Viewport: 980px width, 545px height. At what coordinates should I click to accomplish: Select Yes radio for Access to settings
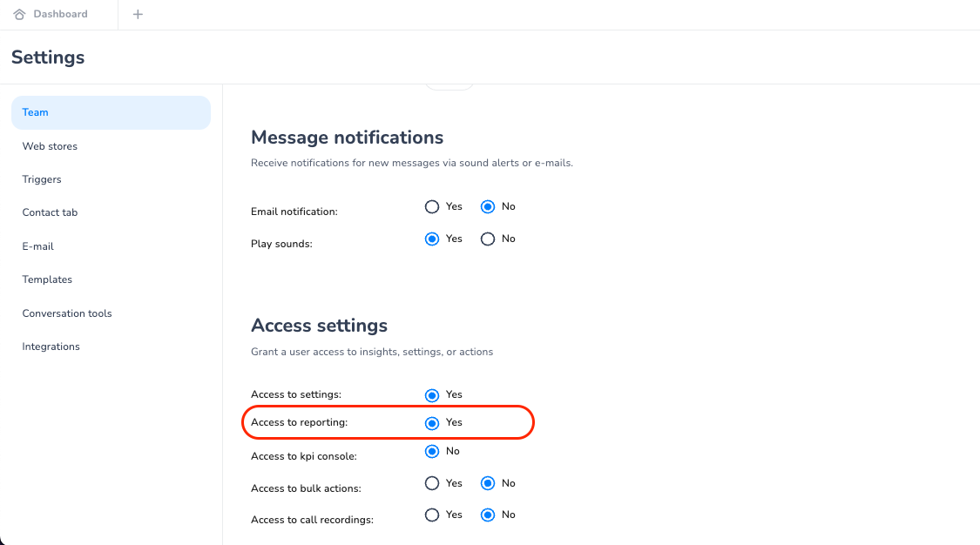point(432,395)
